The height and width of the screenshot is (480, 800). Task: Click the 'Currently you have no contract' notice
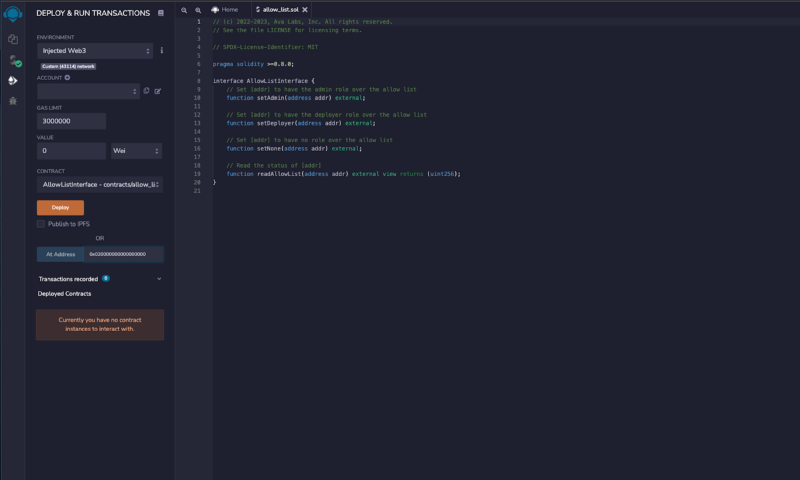(x=100, y=324)
